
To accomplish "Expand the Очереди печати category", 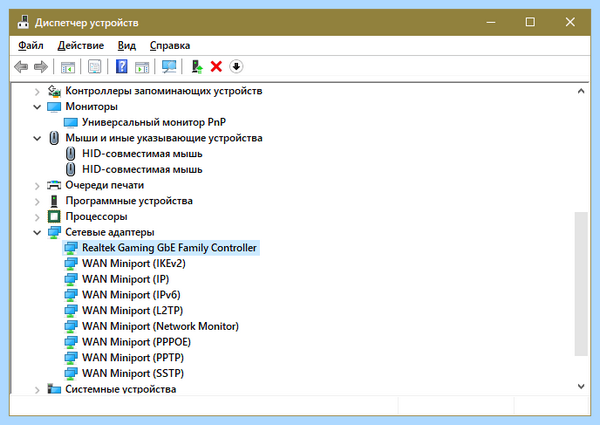I will (x=37, y=186).
